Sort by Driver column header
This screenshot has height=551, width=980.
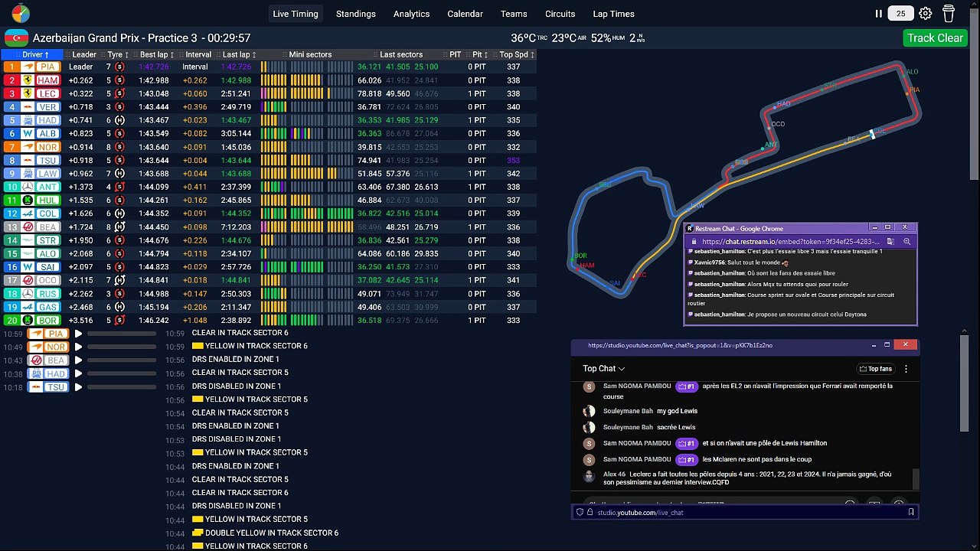pos(32,54)
